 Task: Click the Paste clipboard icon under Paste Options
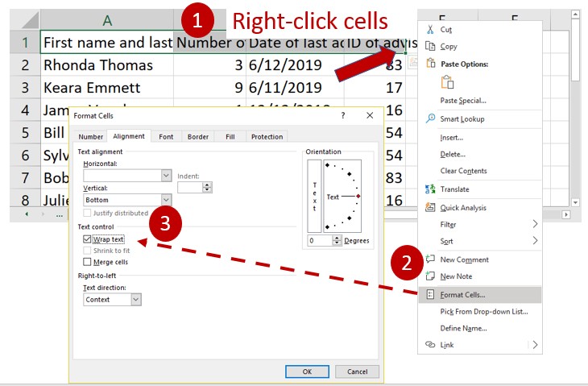(447, 82)
